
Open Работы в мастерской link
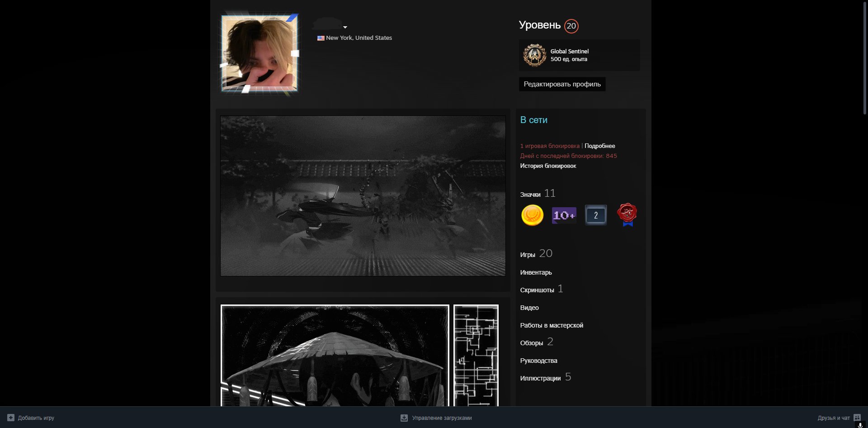click(x=552, y=325)
